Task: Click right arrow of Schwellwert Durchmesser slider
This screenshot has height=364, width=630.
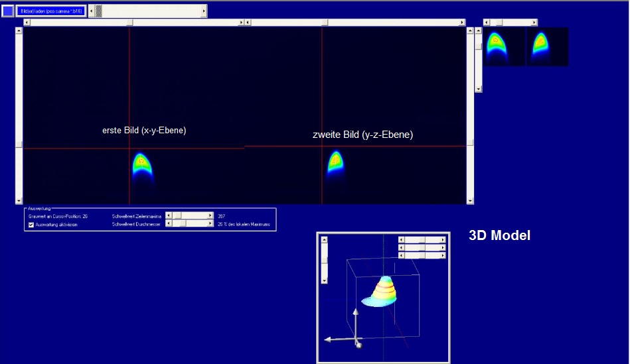Action: pos(210,224)
